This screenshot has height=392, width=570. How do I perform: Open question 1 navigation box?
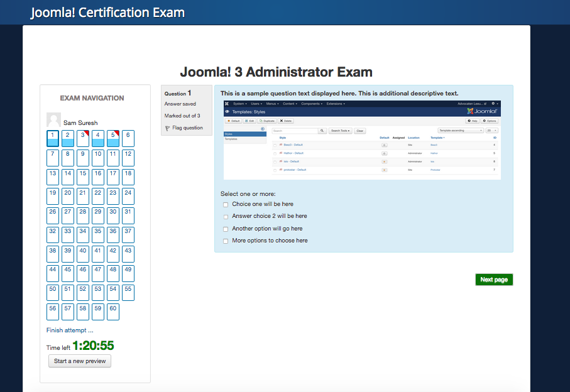[x=53, y=138]
